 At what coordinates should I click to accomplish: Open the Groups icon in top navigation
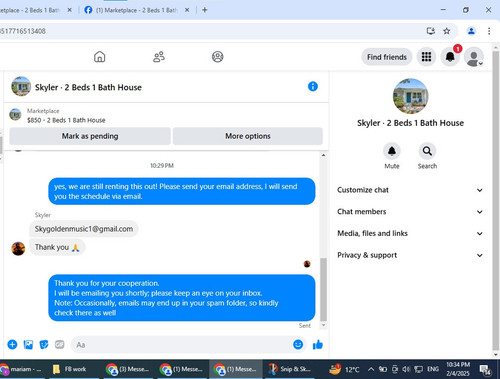pos(218,57)
